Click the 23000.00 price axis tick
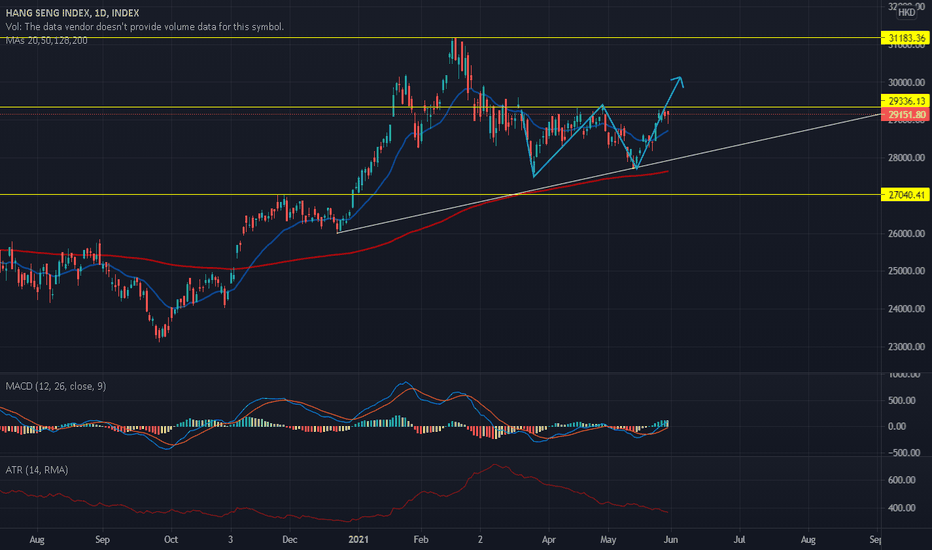The height and width of the screenshot is (550, 932). (x=906, y=346)
